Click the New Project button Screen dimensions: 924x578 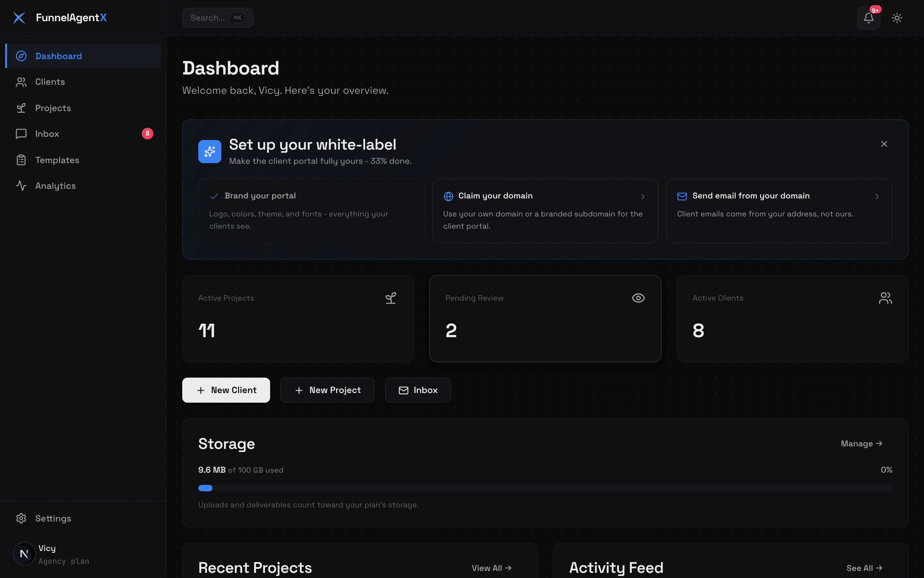coord(327,390)
